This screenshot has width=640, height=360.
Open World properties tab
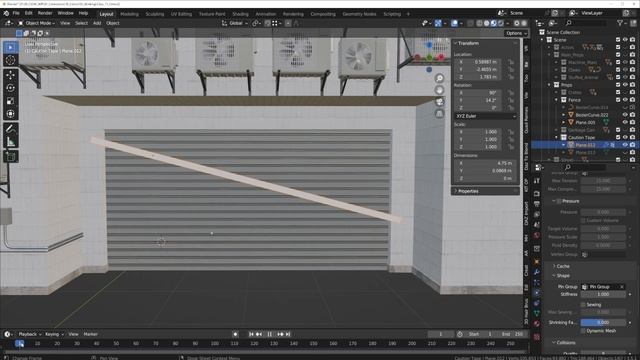(x=537, y=236)
